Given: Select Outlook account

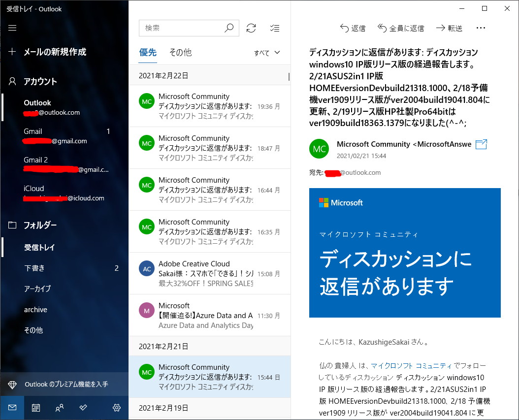Looking at the screenshot, I should coord(64,107).
